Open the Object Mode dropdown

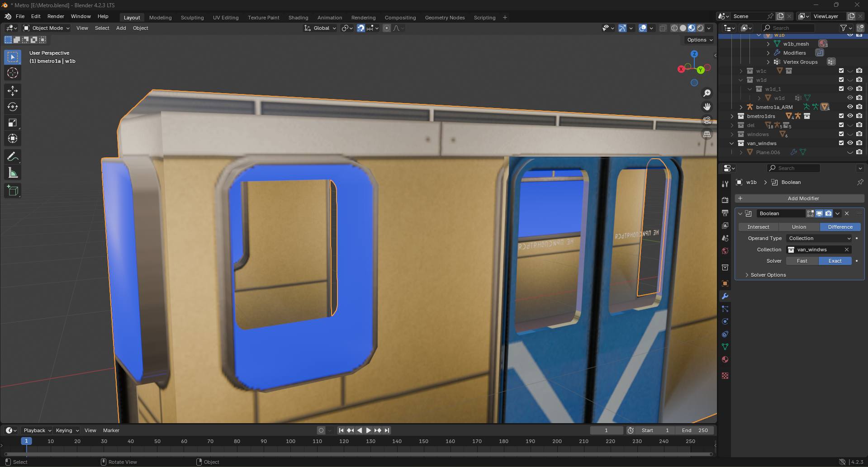47,28
